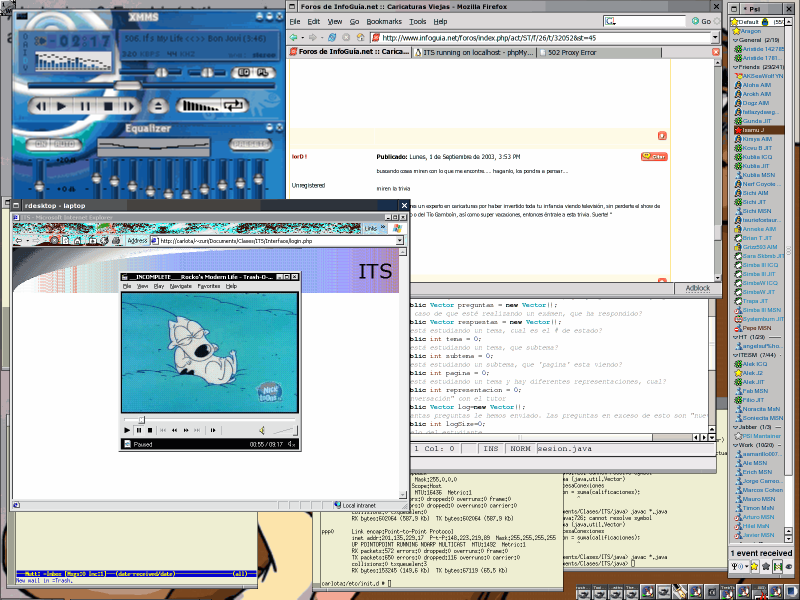Click the Citar quote button on post
The width and height of the screenshot is (800, 600).
(654, 157)
